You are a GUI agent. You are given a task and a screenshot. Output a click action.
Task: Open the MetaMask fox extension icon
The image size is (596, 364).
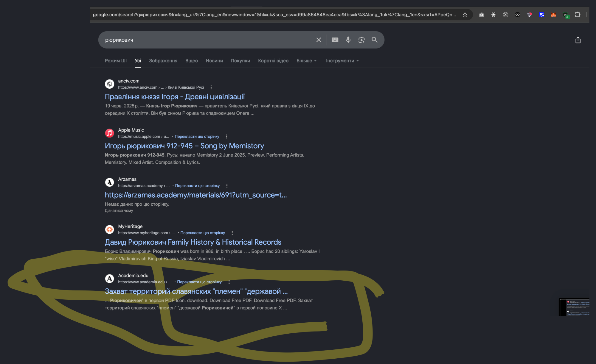[553, 15]
